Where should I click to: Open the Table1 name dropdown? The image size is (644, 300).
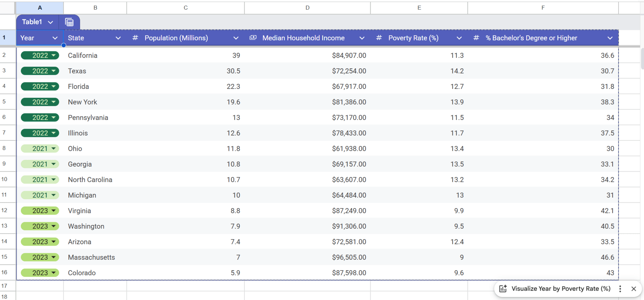pos(50,22)
